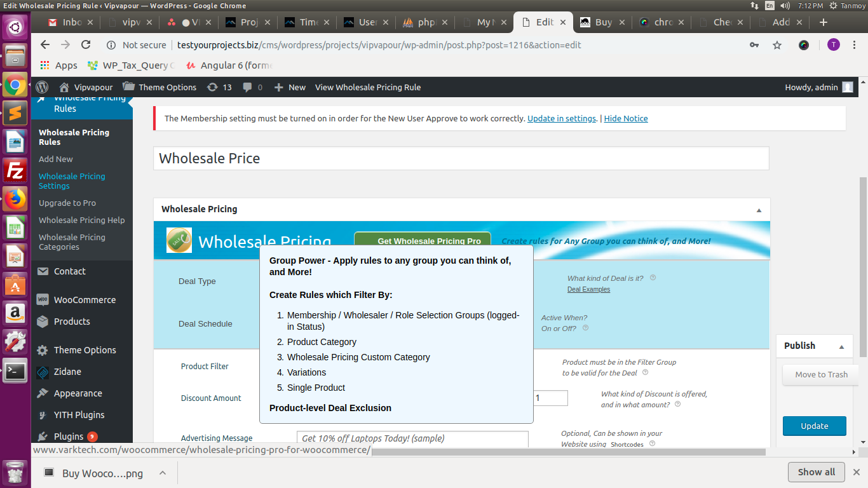Click the help icon beside 'What kind of Deal is it?'

click(653, 278)
